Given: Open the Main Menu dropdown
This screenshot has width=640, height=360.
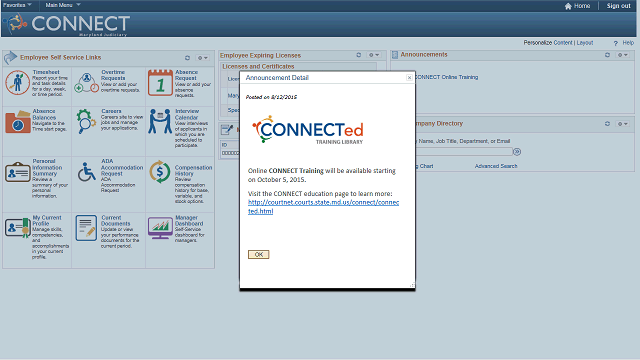Looking at the screenshot, I should 63,5.
